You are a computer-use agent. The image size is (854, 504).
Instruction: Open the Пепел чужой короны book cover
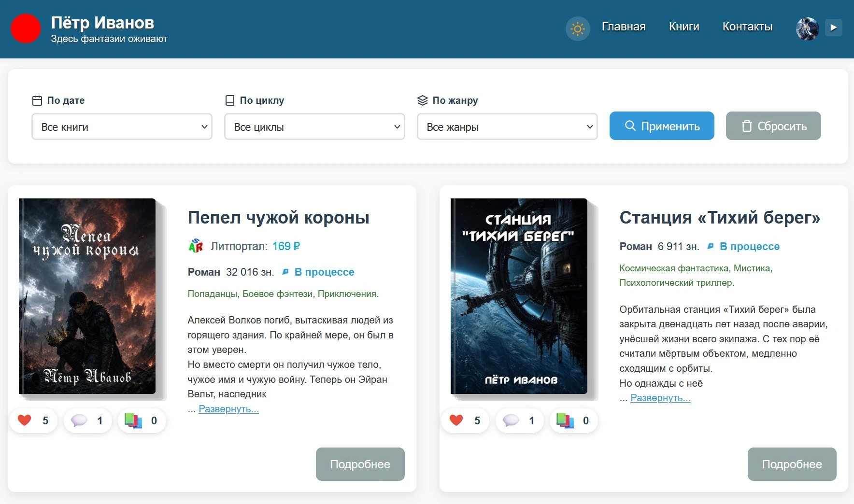[87, 296]
